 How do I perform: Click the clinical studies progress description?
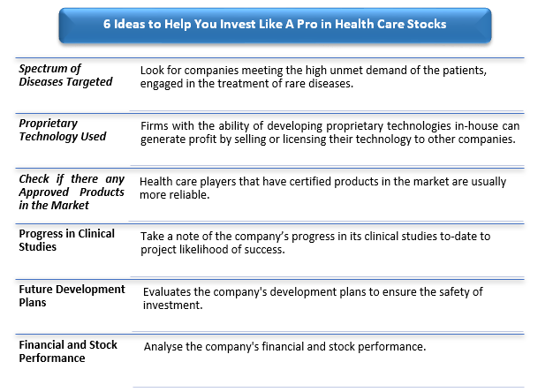(315, 243)
